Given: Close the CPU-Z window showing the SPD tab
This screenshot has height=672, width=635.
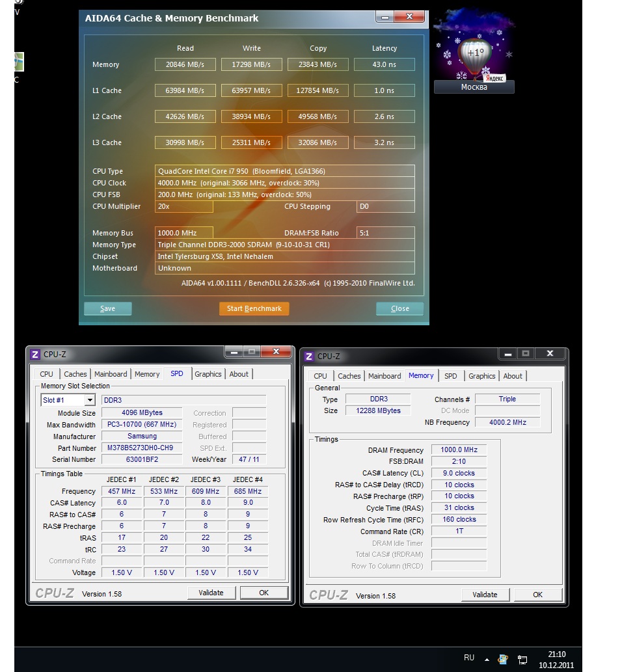Looking at the screenshot, I should [276, 351].
